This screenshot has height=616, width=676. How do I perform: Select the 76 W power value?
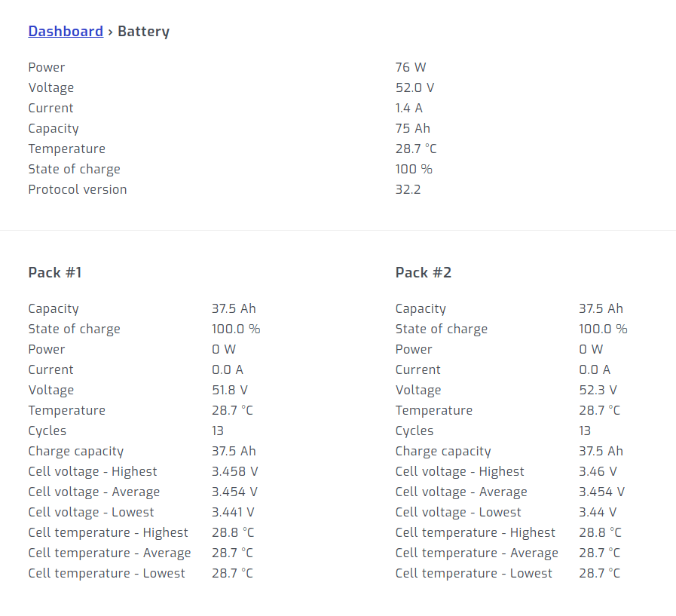(411, 68)
